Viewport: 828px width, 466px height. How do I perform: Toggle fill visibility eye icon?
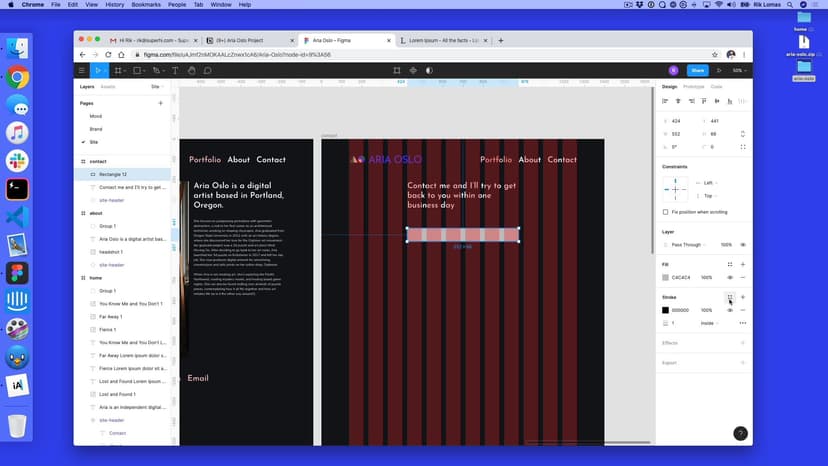(730, 277)
